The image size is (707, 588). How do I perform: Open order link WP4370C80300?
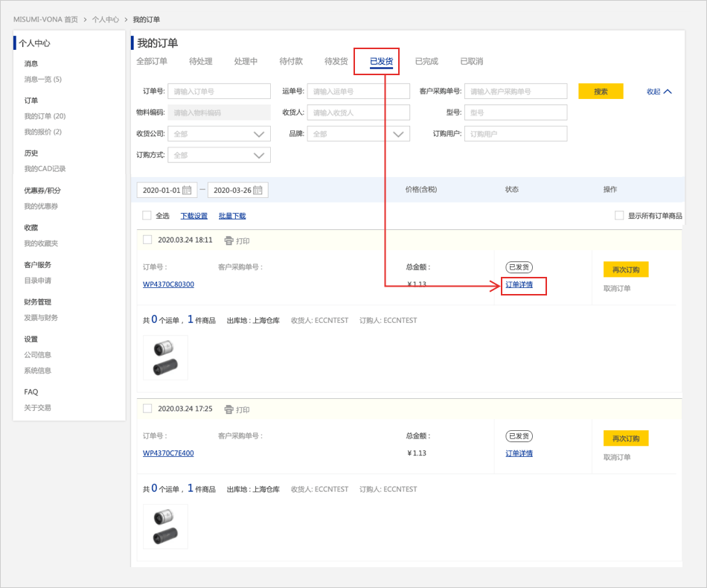pos(168,284)
